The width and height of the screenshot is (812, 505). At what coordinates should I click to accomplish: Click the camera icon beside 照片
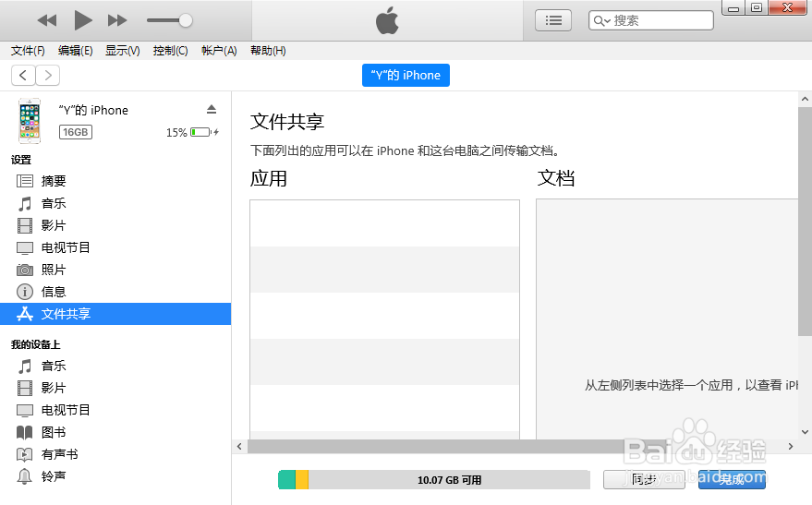click(x=24, y=270)
